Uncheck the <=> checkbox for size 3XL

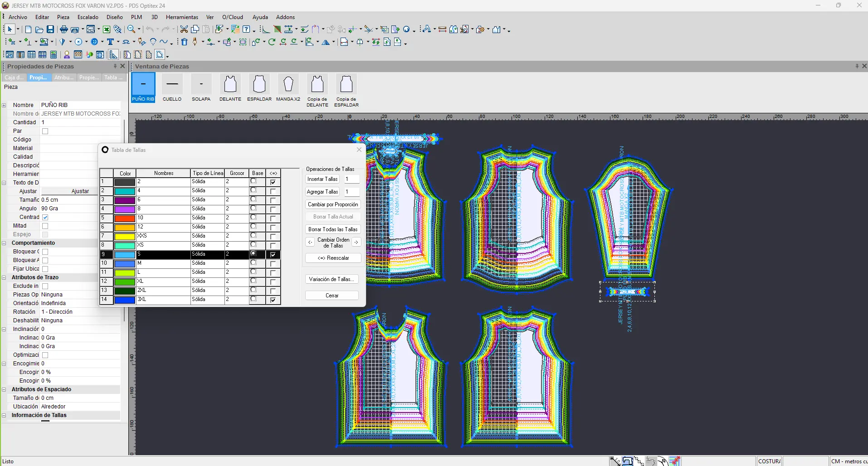point(273,300)
